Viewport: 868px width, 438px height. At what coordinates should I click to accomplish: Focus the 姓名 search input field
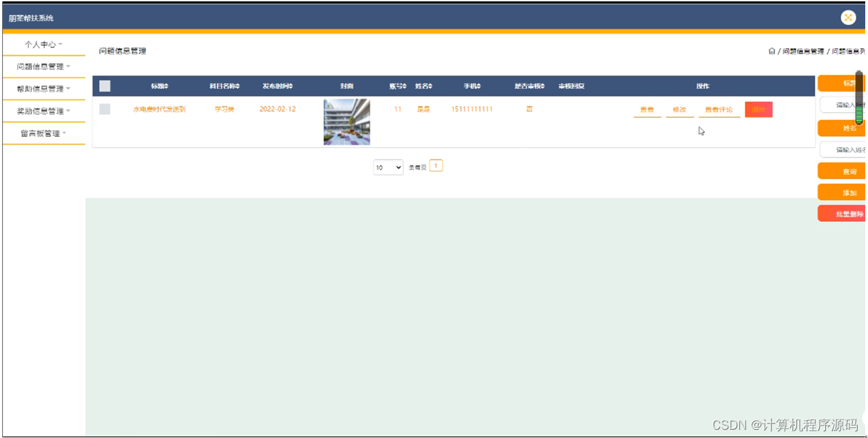click(x=843, y=149)
